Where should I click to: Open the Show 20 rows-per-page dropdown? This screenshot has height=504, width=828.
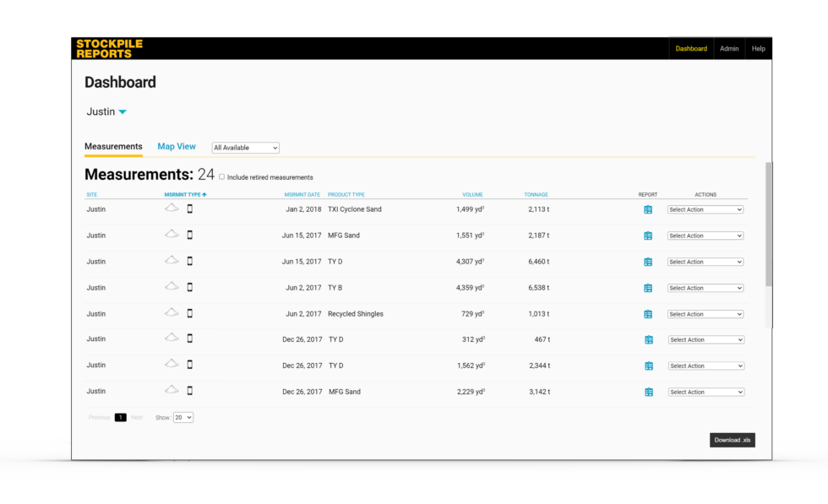coord(183,417)
